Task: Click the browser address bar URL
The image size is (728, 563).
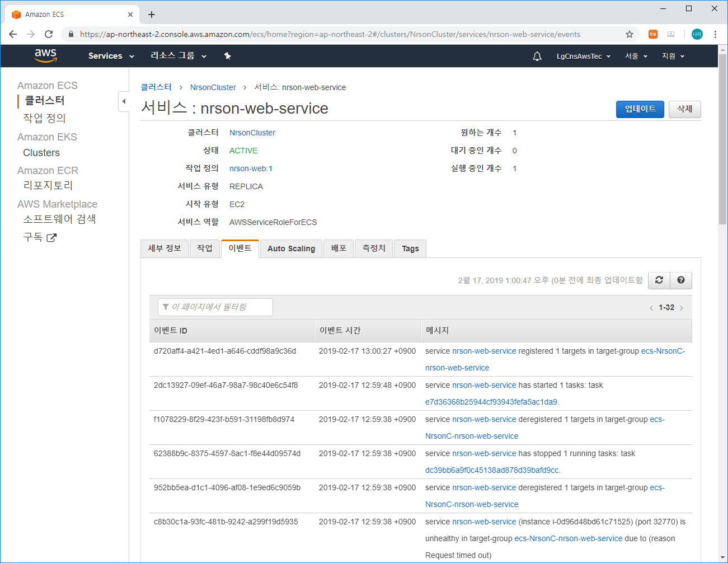Action: point(330,34)
